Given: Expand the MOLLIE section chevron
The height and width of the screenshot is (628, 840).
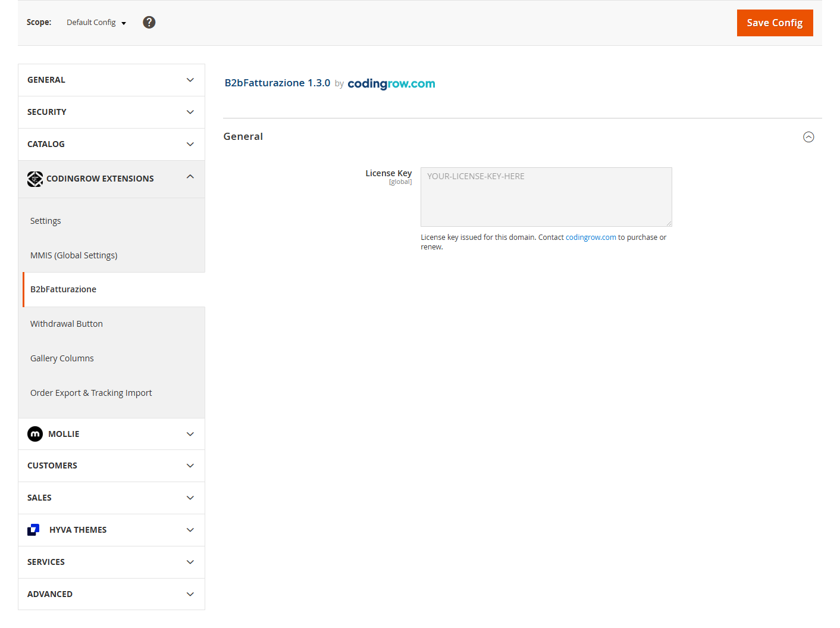Looking at the screenshot, I should pyautogui.click(x=190, y=434).
